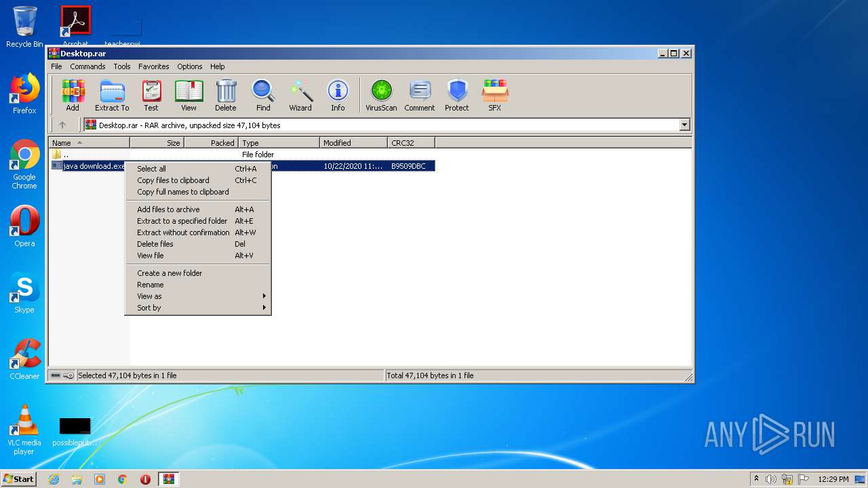Open the CCleaner desktop shortcut
The height and width of the screenshot is (488, 868).
point(24,359)
